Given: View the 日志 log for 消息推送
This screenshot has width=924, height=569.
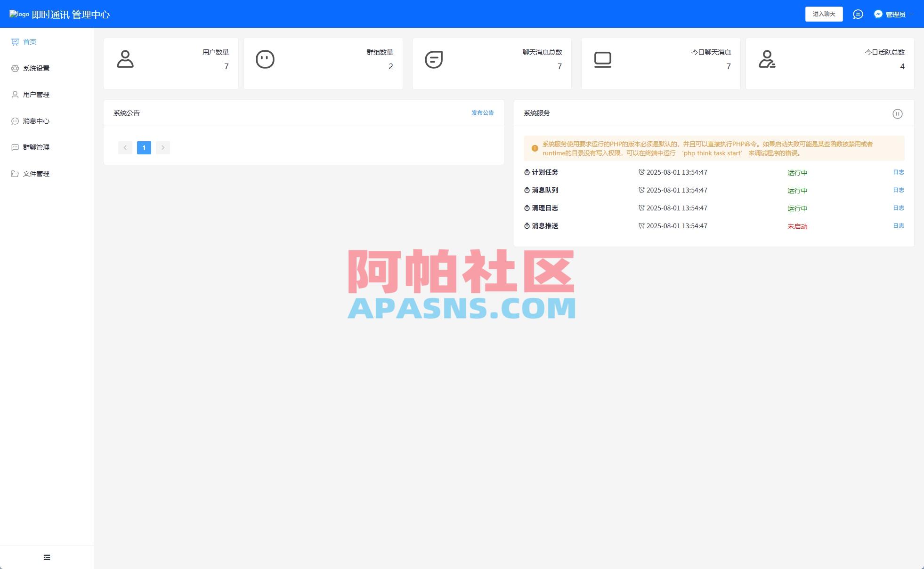Looking at the screenshot, I should 899,226.
